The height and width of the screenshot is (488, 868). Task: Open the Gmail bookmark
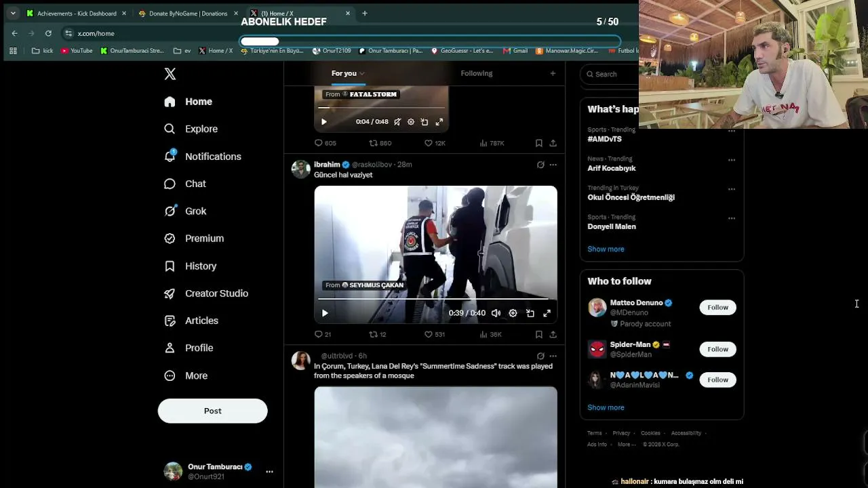515,51
